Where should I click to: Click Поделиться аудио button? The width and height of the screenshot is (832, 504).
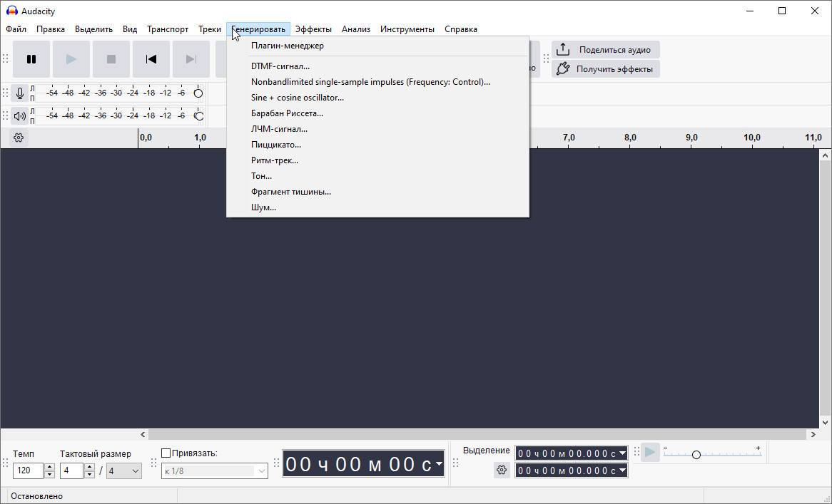605,50
